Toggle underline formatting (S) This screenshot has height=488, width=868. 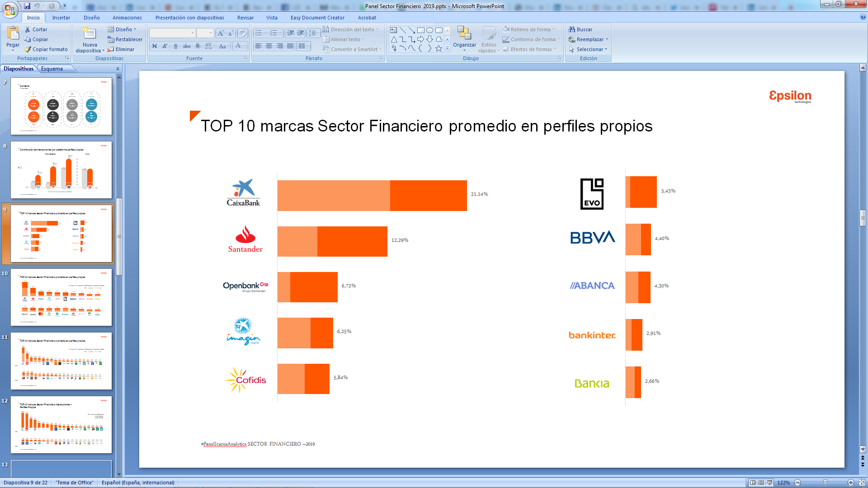(x=175, y=46)
